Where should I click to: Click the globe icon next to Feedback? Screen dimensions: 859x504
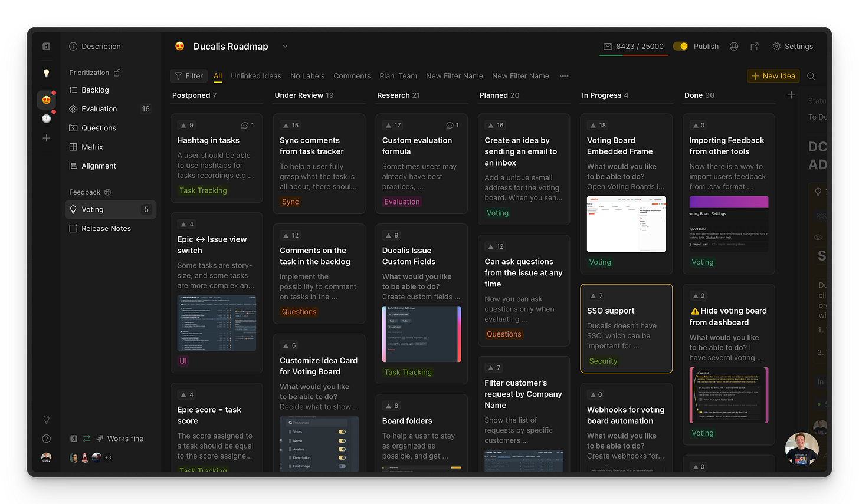tap(107, 192)
